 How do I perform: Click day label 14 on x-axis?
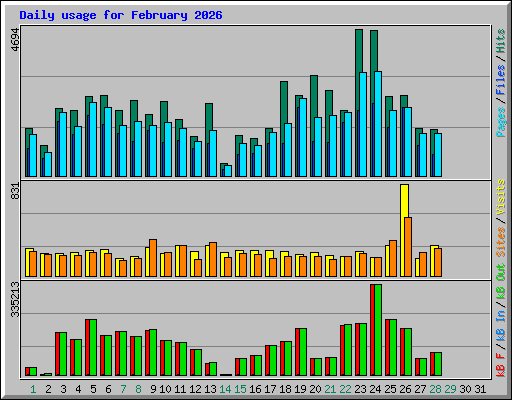pos(225,389)
